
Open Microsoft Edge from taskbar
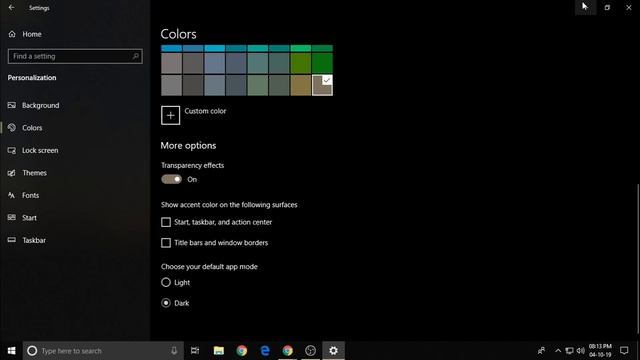pos(265,351)
